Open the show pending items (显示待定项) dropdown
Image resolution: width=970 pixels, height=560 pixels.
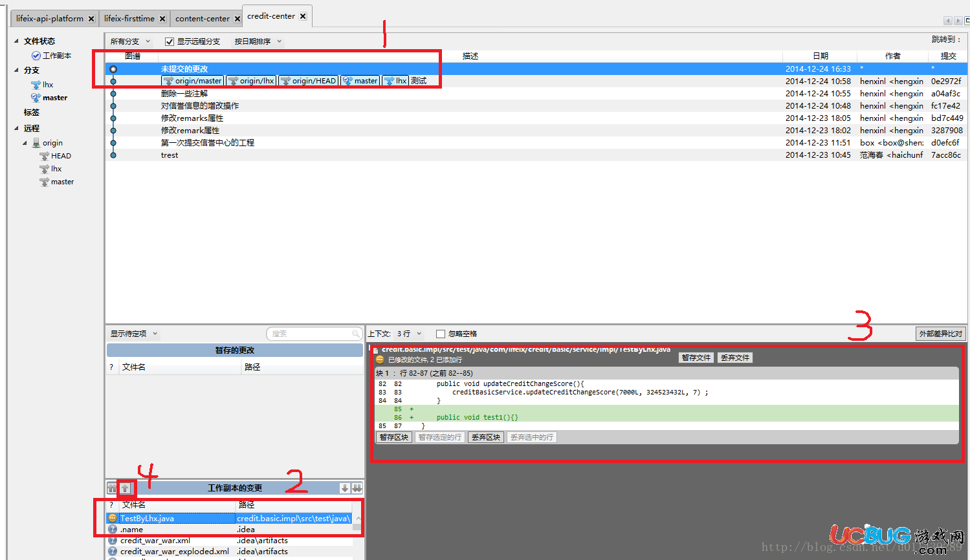[x=133, y=334]
